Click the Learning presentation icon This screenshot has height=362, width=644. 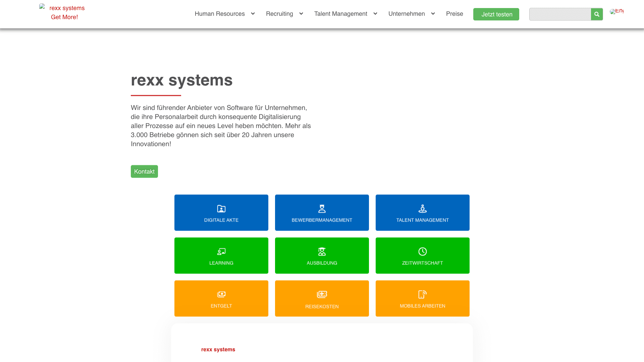221,252
